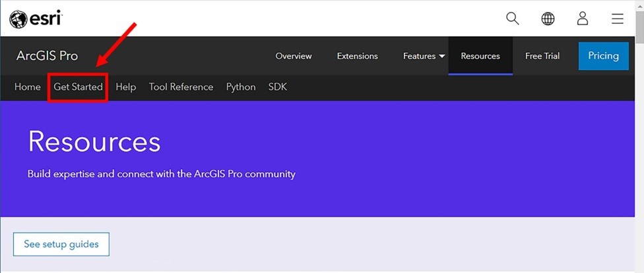Go to the Overview tab
Image resolution: width=644 pixels, height=273 pixels.
(293, 56)
